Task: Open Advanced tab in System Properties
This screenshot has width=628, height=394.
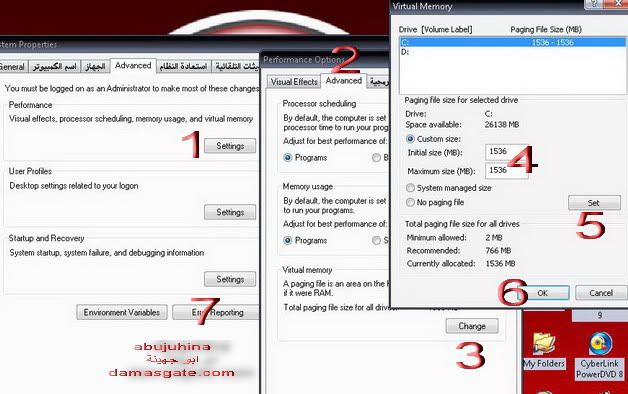Action: point(133,65)
